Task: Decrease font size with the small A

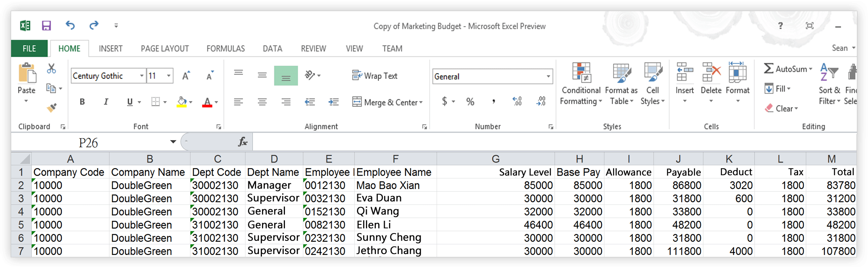Action: click(210, 76)
